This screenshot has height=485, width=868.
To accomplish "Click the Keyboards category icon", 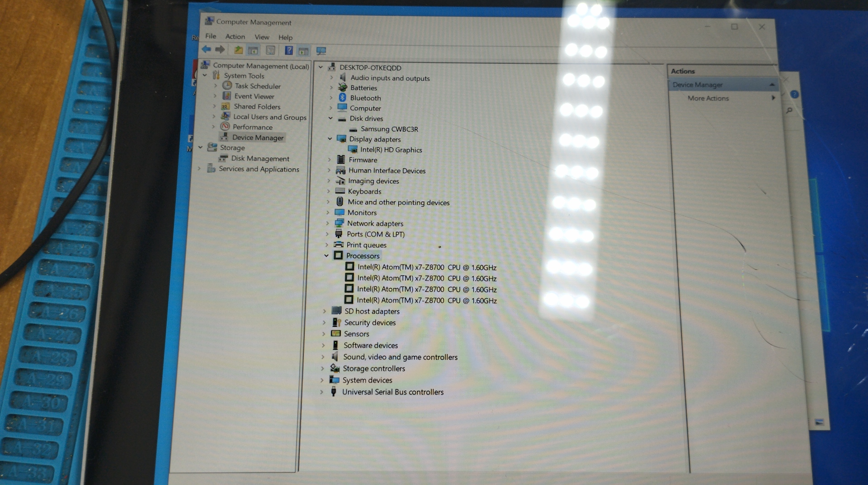I will pyautogui.click(x=340, y=191).
